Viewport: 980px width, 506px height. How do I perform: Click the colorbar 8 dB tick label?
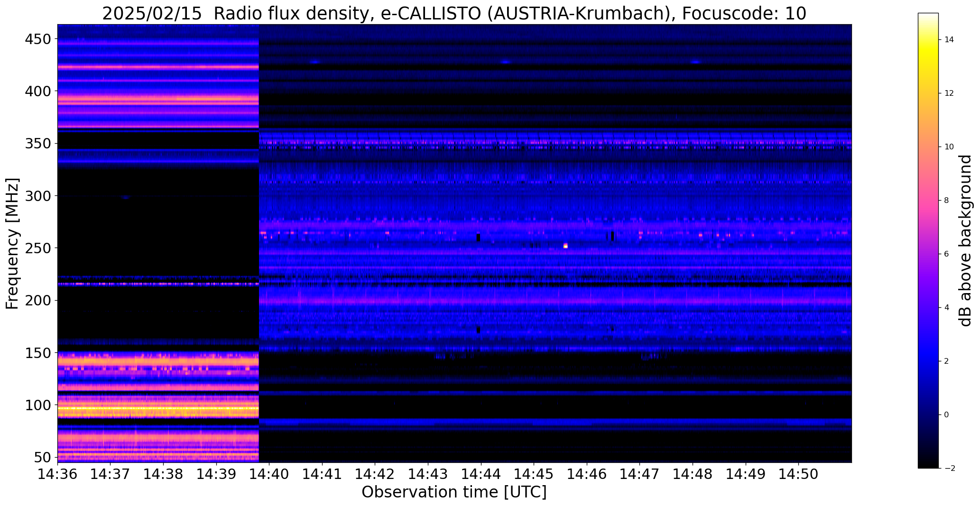click(x=947, y=201)
